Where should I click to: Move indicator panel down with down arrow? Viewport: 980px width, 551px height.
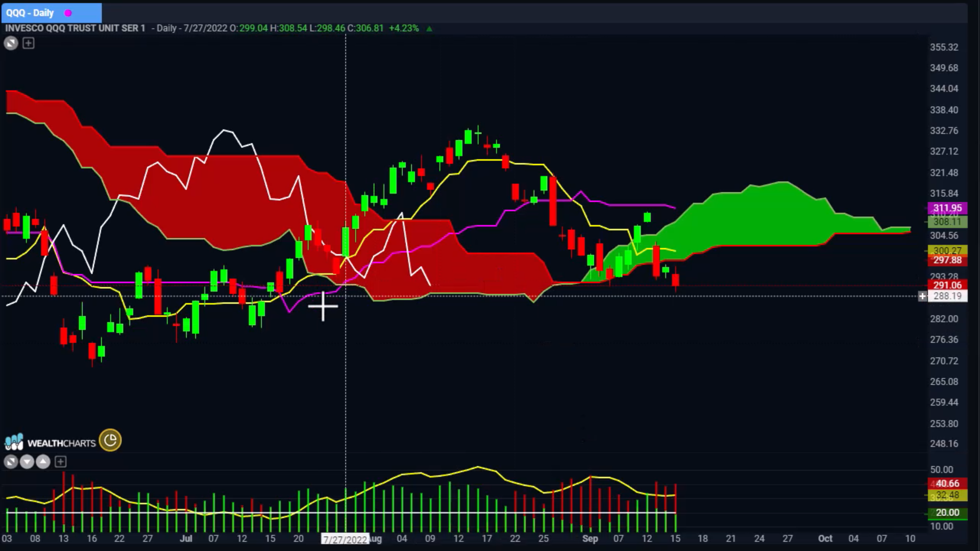pyautogui.click(x=27, y=462)
